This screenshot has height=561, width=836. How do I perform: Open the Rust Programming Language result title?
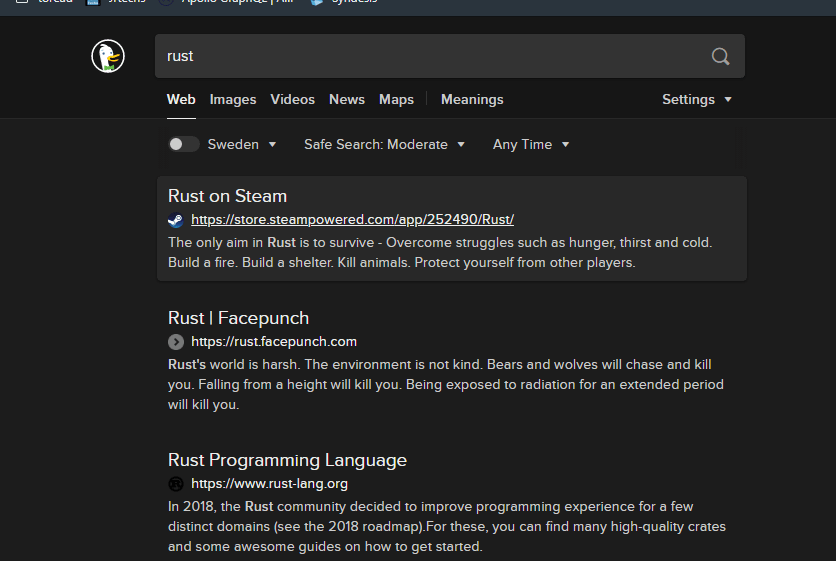(x=287, y=460)
